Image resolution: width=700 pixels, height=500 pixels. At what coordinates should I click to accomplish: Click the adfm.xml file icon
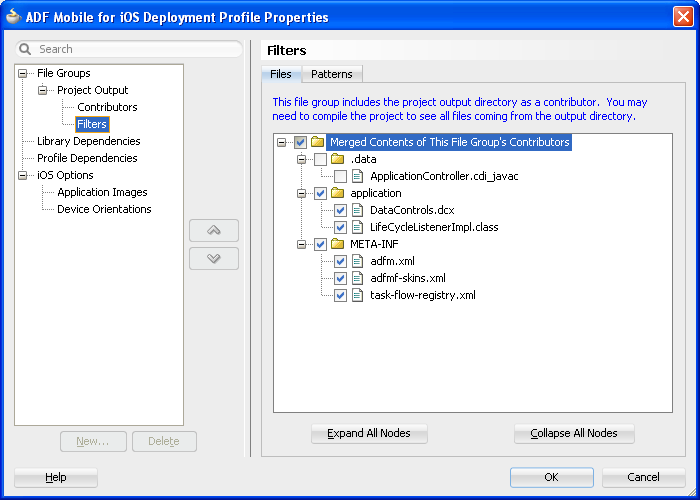(357, 261)
